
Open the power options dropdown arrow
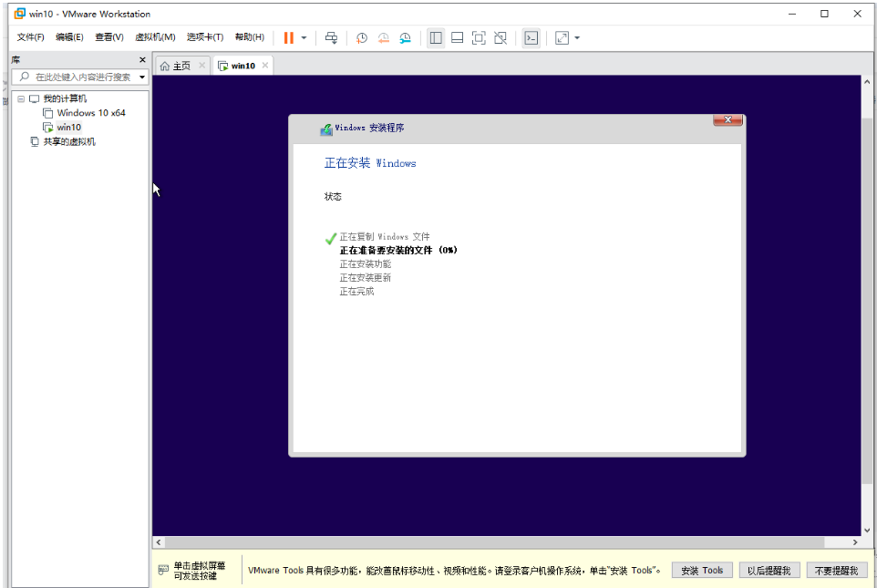(x=304, y=38)
